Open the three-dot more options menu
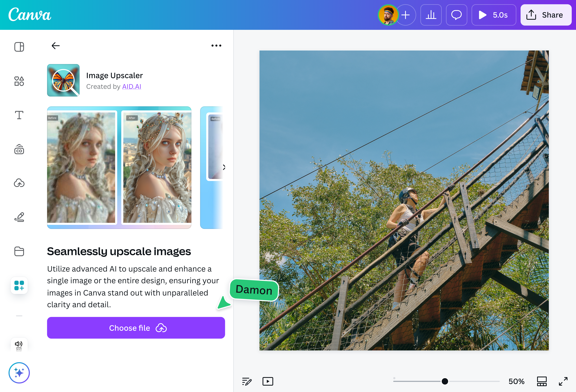 (x=216, y=46)
